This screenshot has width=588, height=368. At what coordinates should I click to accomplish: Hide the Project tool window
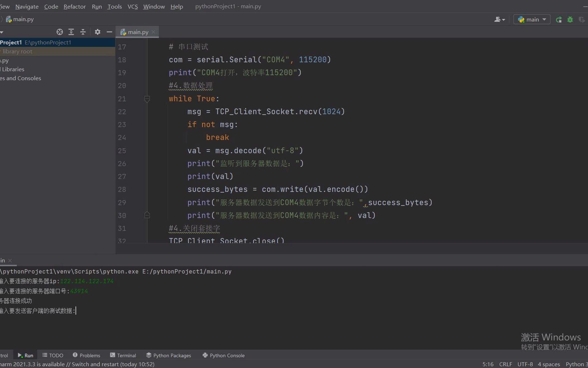point(109,32)
